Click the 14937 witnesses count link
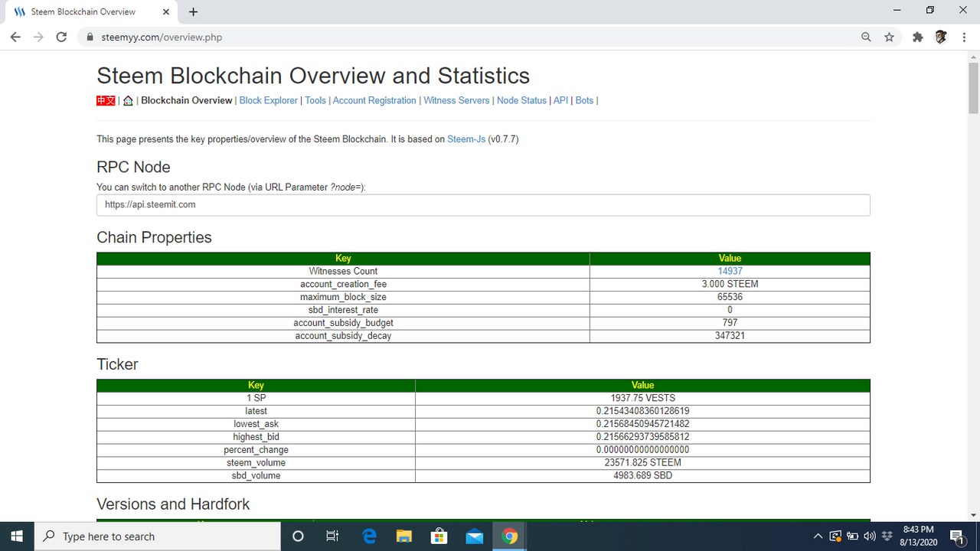This screenshot has height=551, width=980. [x=730, y=271]
